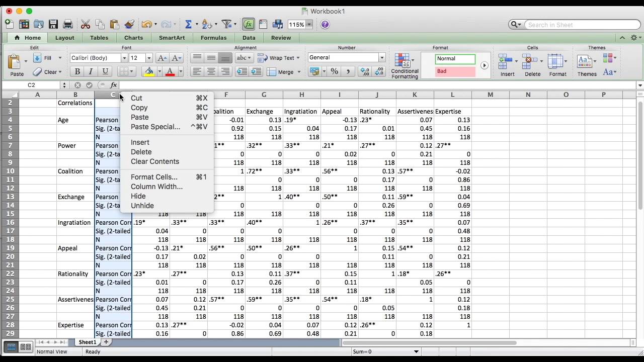Toggle Underline formatting
The height and width of the screenshot is (362, 644).
pyautogui.click(x=105, y=72)
